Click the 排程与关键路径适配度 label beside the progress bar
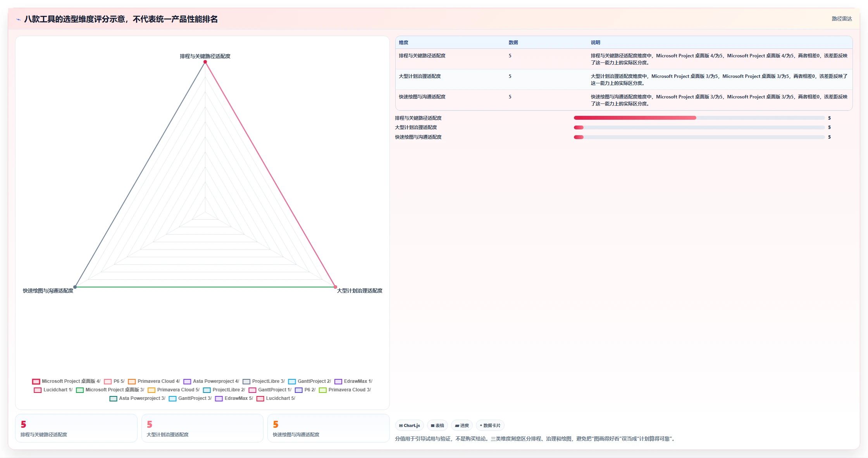868x458 pixels. coord(418,118)
